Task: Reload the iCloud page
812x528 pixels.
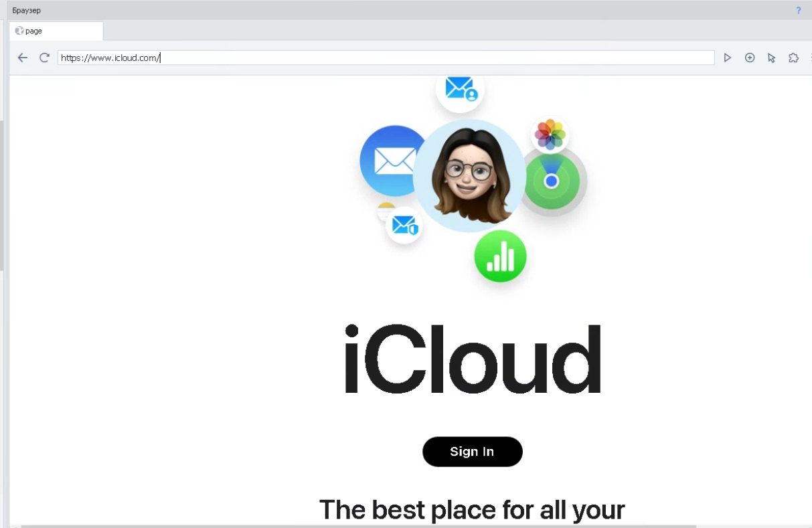Action: (44, 58)
